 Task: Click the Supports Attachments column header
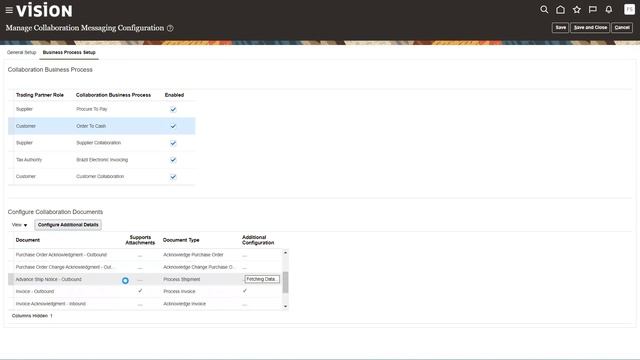coord(140,240)
